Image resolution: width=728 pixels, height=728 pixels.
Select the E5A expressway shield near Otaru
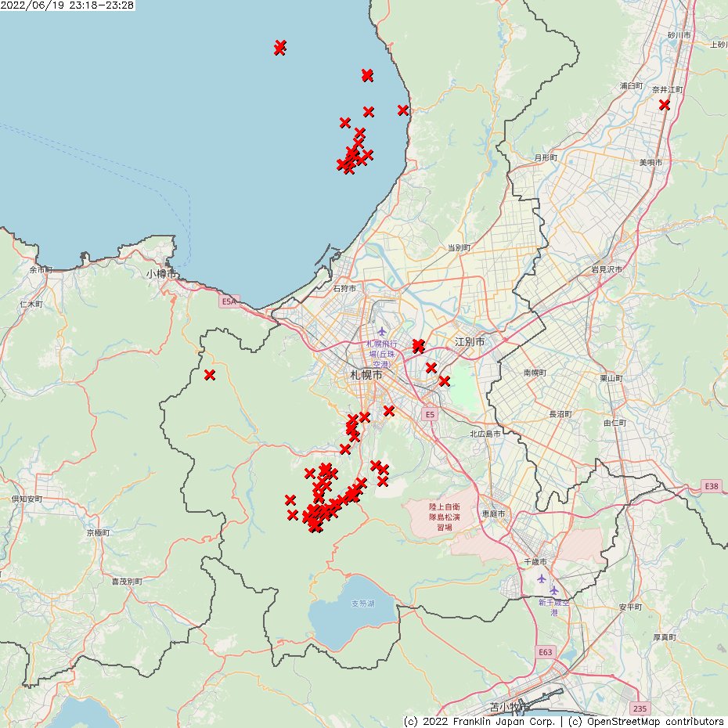click(x=229, y=301)
